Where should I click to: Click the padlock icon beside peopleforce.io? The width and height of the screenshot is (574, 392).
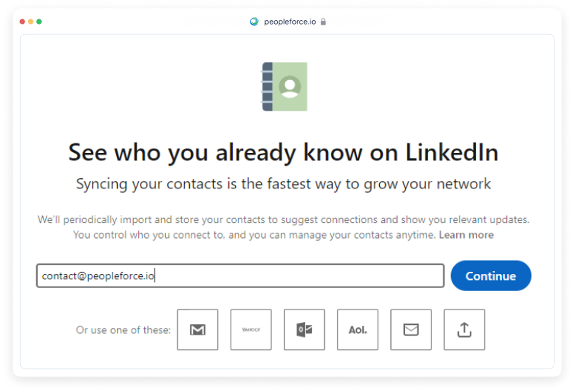[323, 22]
